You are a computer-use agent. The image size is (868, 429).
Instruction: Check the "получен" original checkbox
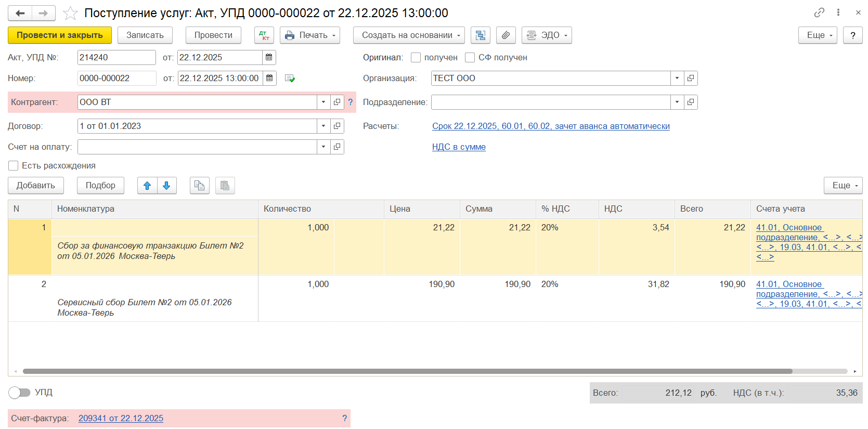point(416,58)
